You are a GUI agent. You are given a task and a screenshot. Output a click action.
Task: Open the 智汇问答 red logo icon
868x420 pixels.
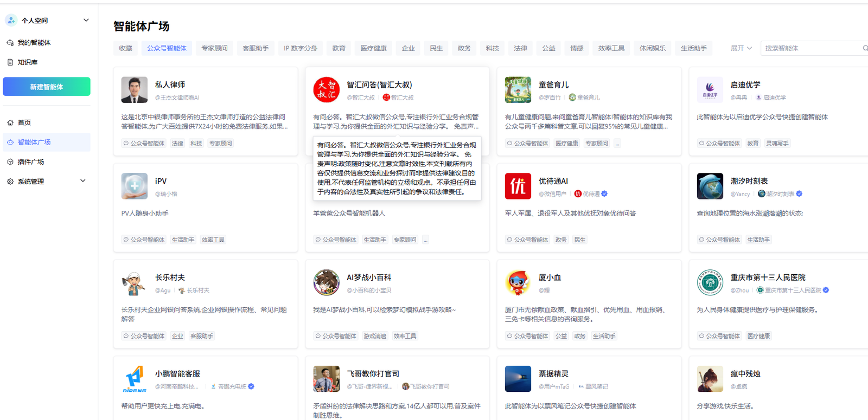(x=326, y=89)
